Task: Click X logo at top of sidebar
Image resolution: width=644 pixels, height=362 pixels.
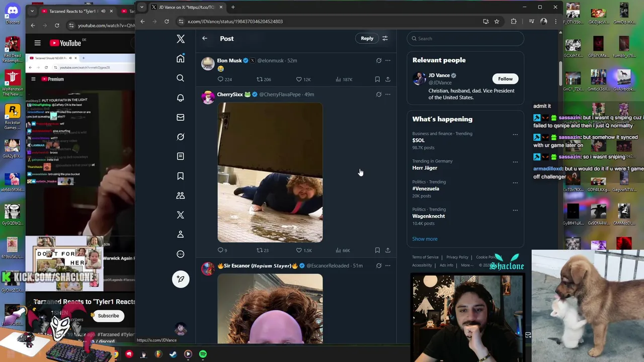Action: point(181,39)
